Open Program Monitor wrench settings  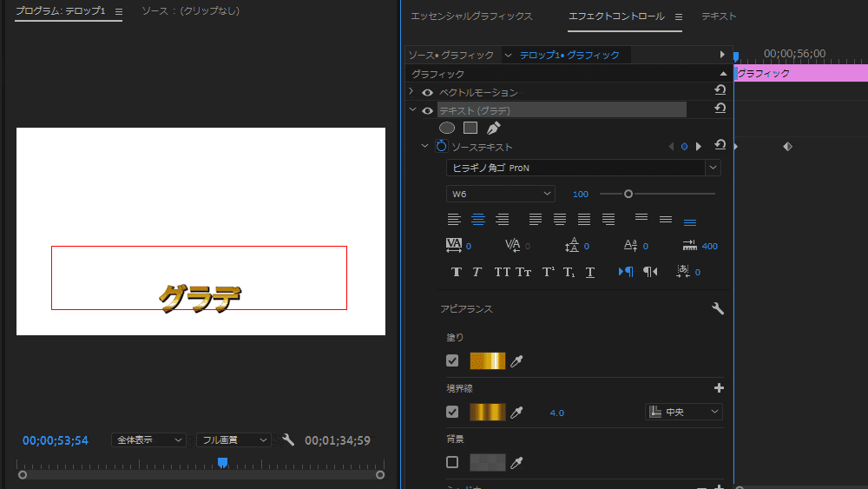tap(288, 439)
